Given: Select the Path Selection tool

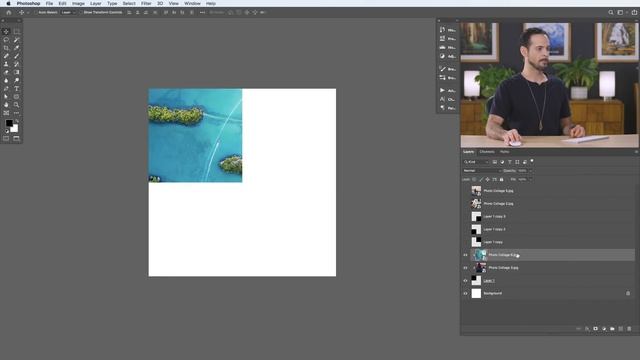Looking at the screenshot, I should pyautogui.click(x=6, y=97).
